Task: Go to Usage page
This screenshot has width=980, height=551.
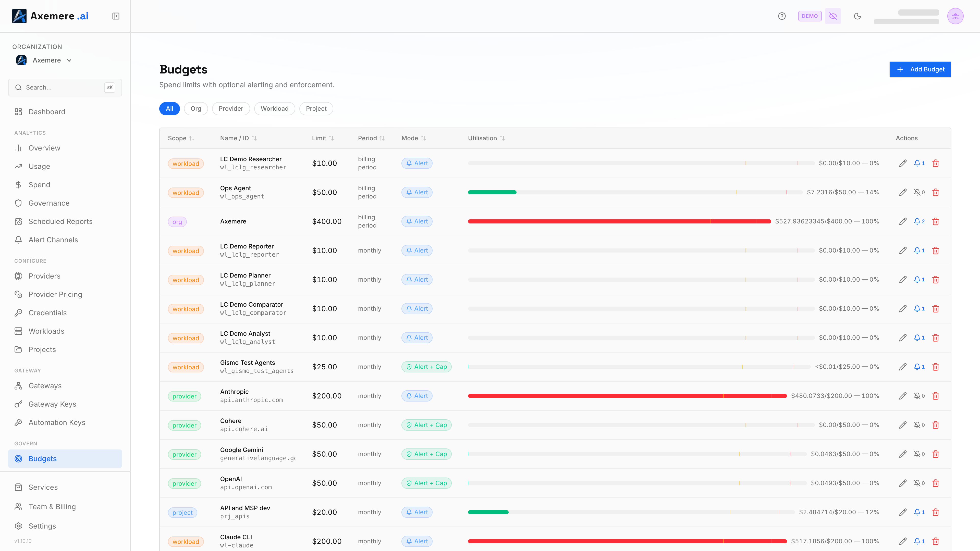Action: (65, 166)
